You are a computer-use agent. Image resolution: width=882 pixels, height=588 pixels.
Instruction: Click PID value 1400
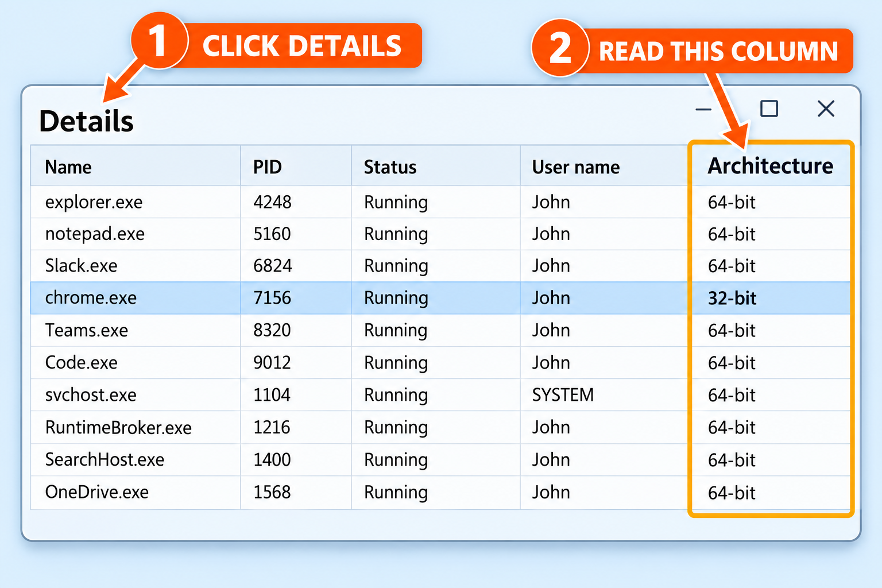[272, 460]
